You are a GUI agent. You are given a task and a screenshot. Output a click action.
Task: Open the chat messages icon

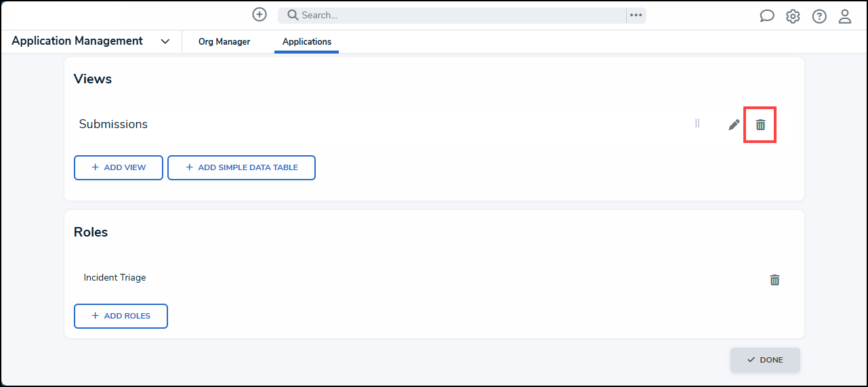coord(767,16)
